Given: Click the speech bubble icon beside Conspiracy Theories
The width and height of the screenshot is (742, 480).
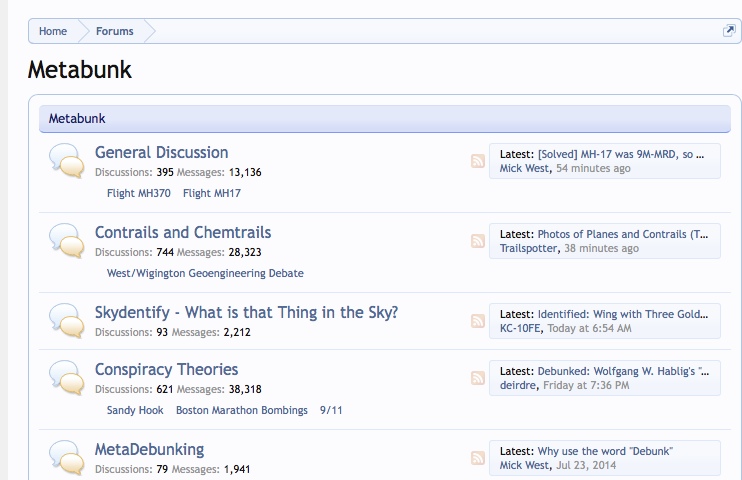Looking at the screenshot, I should point(67,378).
